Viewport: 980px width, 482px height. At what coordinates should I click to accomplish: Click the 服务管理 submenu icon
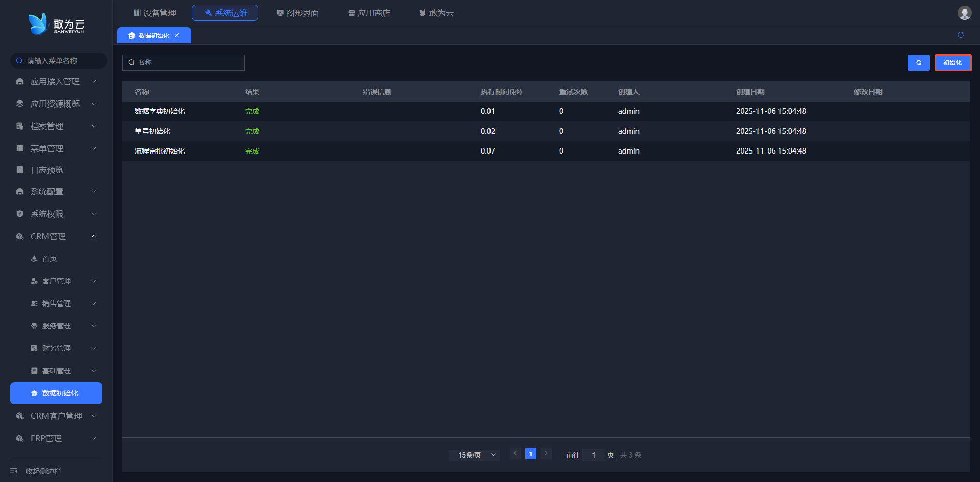(x=34, y=326)
